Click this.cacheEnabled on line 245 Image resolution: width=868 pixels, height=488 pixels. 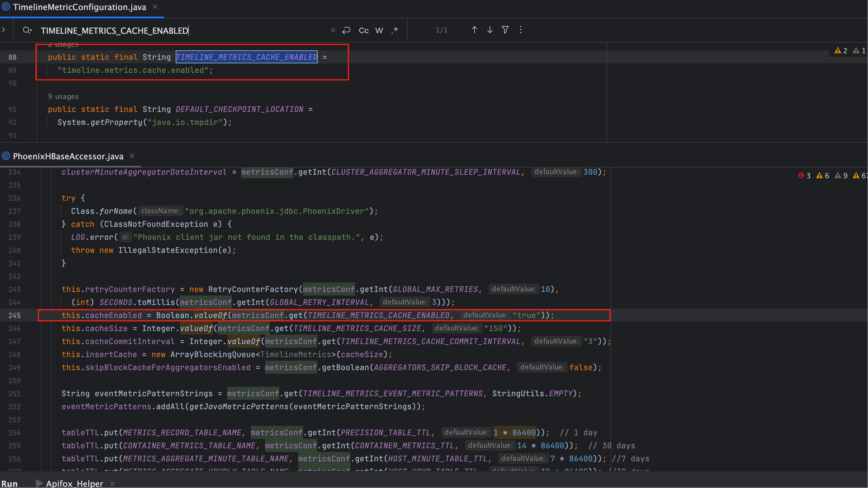point(101,315)
